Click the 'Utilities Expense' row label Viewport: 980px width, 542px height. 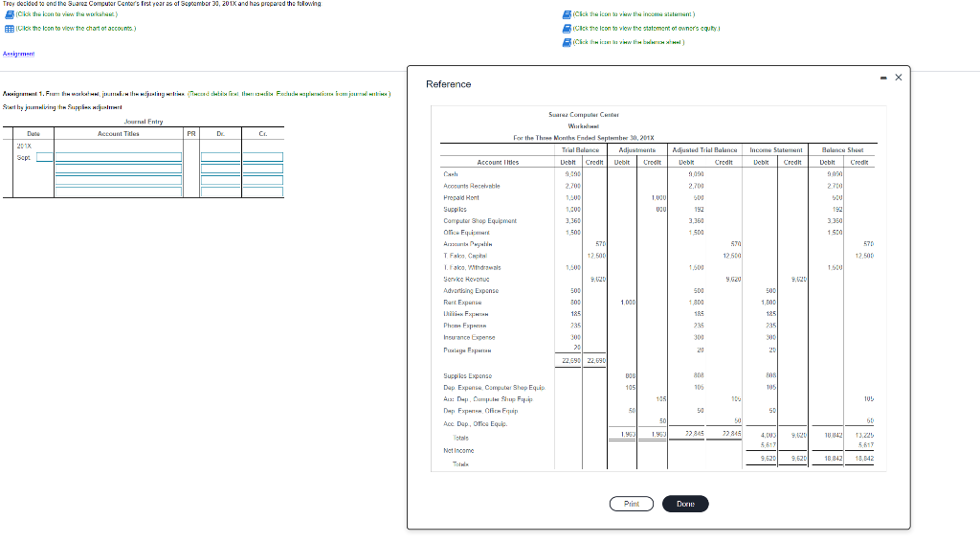pyautogui.click(x=466, y=314)
